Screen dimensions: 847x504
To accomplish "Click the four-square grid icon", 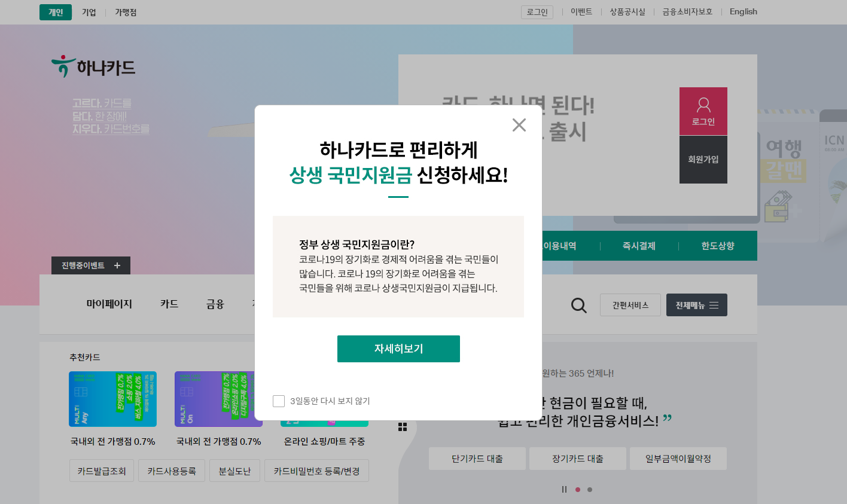I will click(403, 427).
